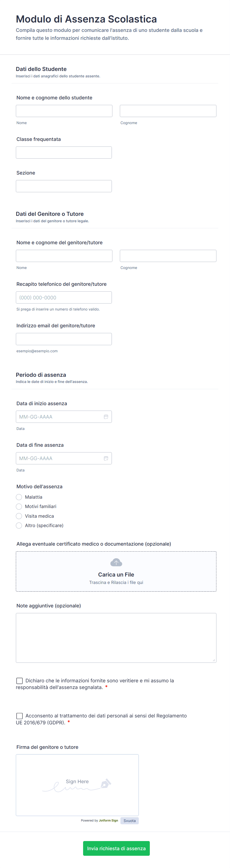Click the Classe frequentata field
Viewport: 230px width, 868px height.
click(64, 153)
